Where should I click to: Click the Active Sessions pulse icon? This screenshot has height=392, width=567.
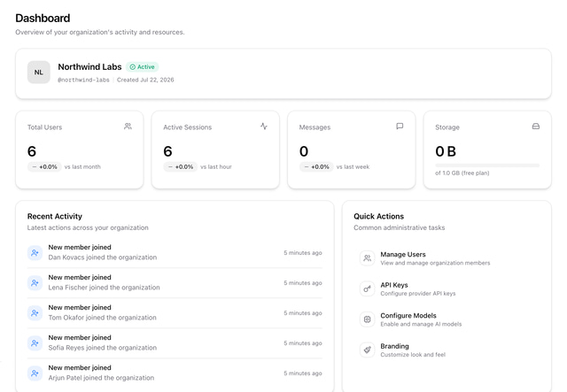(264, 126)
